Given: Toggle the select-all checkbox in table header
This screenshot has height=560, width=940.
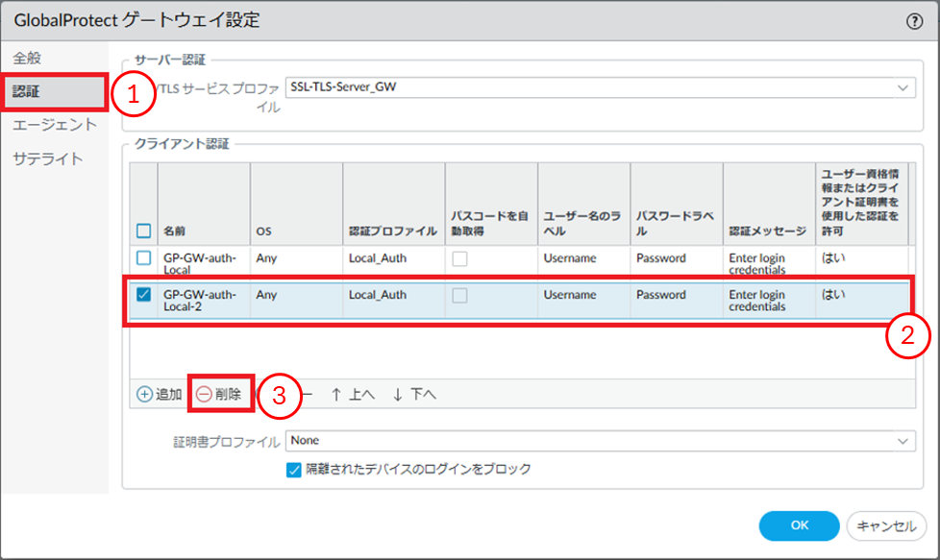Looking at the screenshot, I should 143,231.
